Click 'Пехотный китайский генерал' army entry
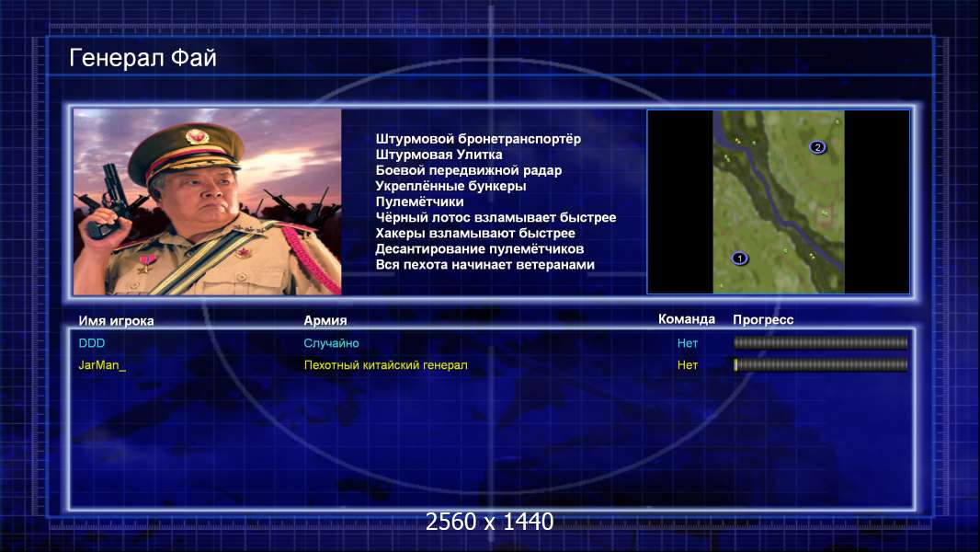 pos(385,365)
